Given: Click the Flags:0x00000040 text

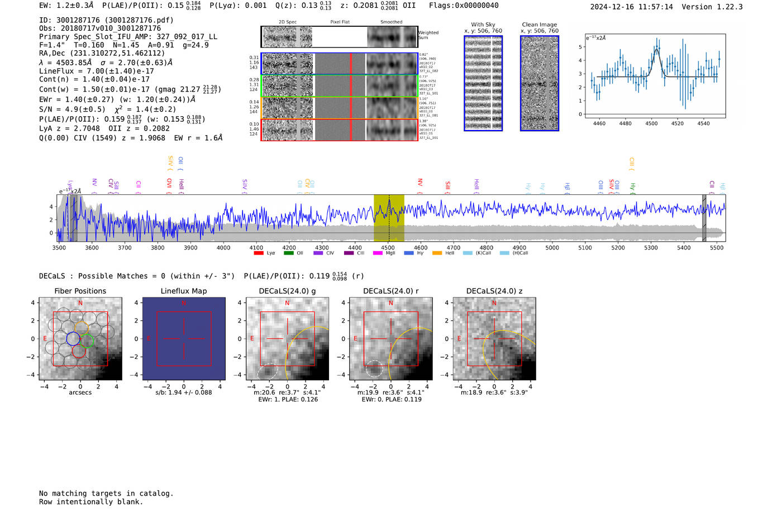Looking at the screenshot, I should click(464, 6).
